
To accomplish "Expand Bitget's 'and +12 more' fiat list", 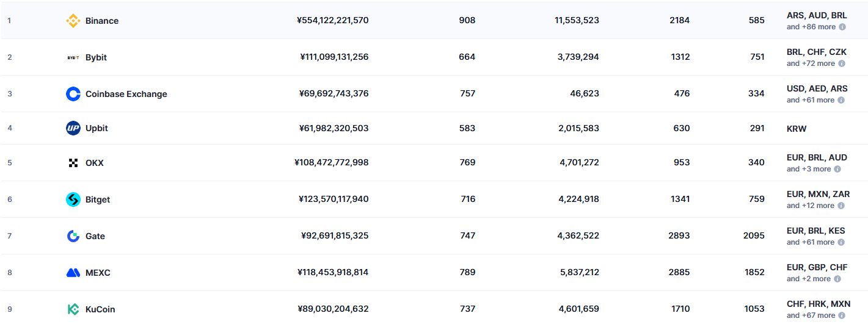I will tap(810, 206).
